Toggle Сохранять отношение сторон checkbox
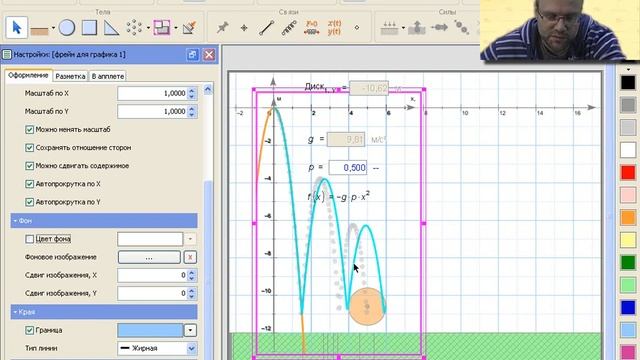 coord(29,148)
